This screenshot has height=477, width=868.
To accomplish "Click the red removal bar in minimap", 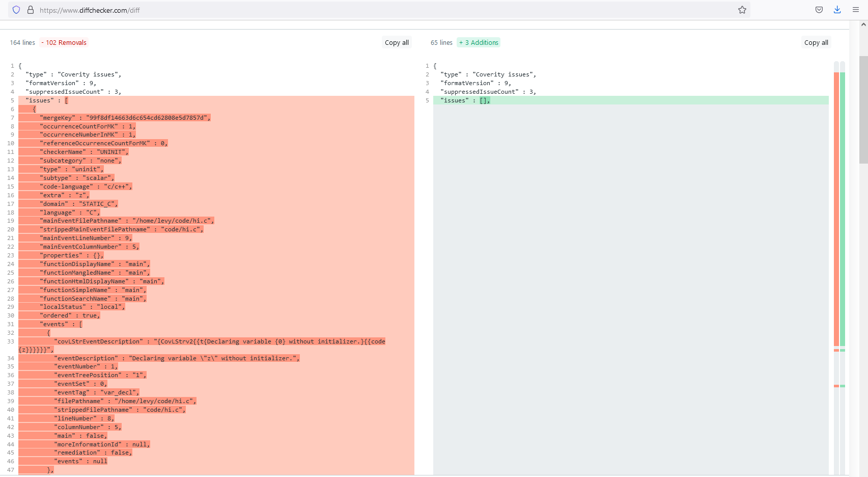I will [x=836, y=209].
